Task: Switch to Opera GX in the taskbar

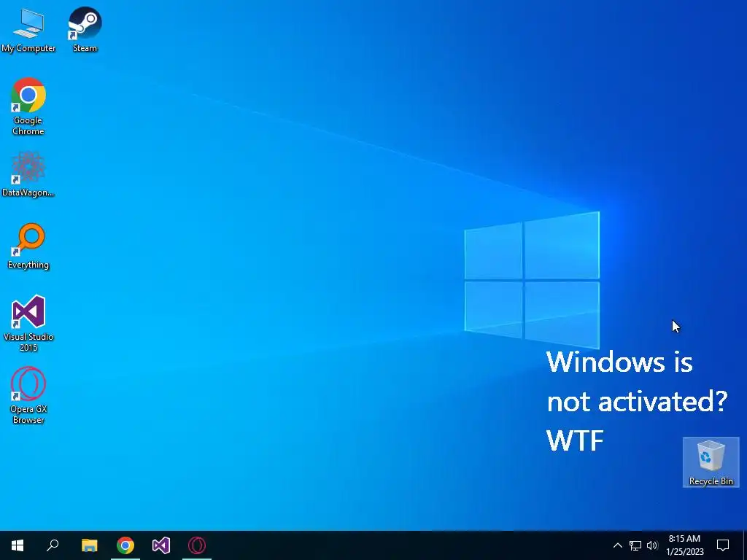Action: (197, 545)
